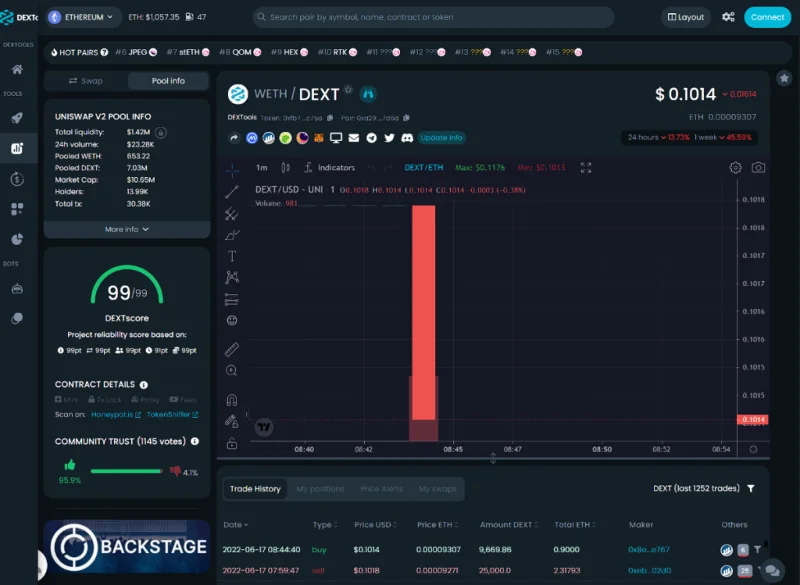Toggle the small star beside DEXT name

click(348, 90)
